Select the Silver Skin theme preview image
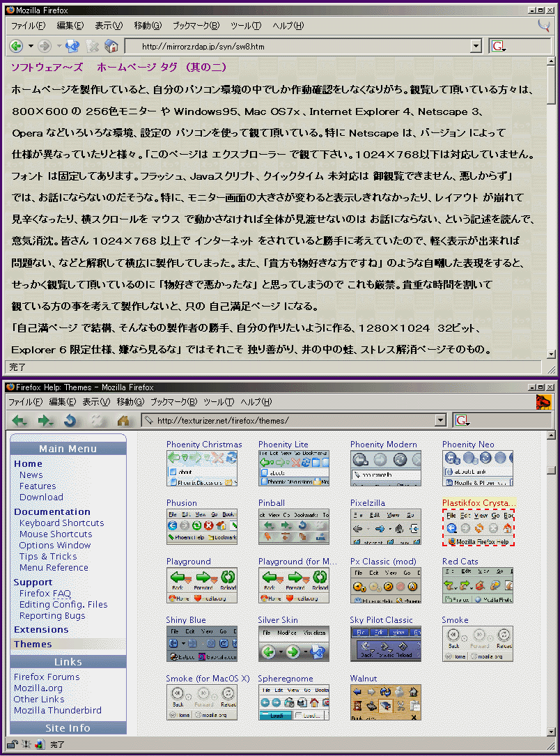 tap(293, 644)
